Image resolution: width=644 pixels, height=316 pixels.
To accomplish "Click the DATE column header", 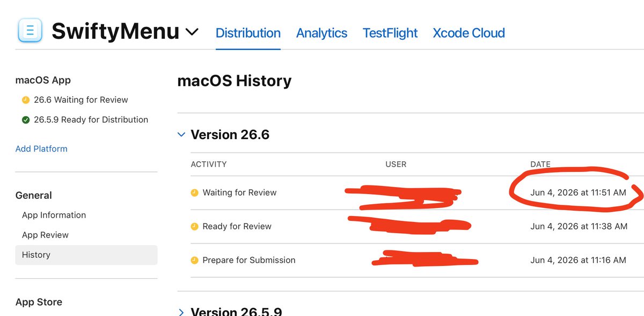I will (540, 164).
